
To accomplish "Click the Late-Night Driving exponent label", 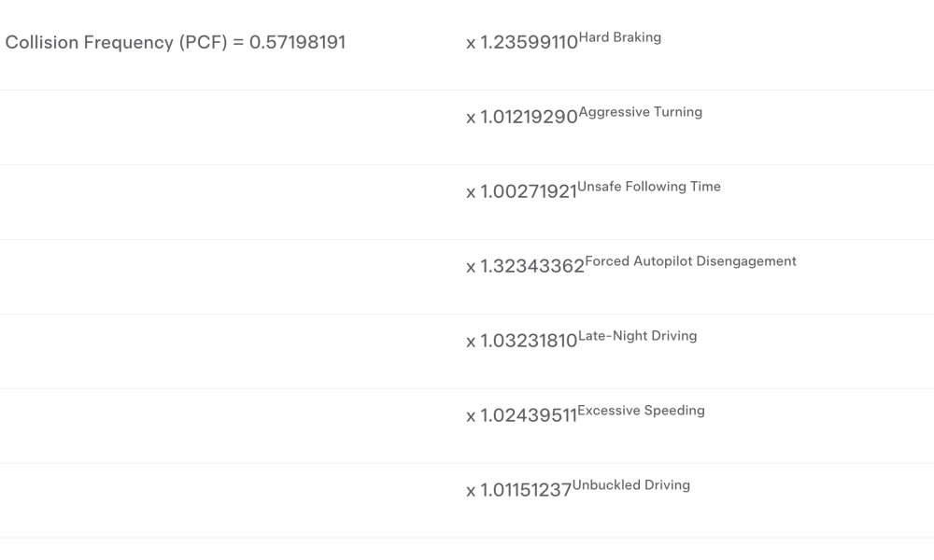I will coord(637,336).
